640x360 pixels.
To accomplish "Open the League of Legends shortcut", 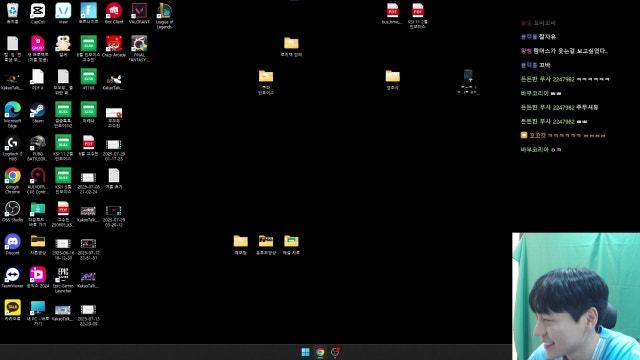I will [164, 16].
